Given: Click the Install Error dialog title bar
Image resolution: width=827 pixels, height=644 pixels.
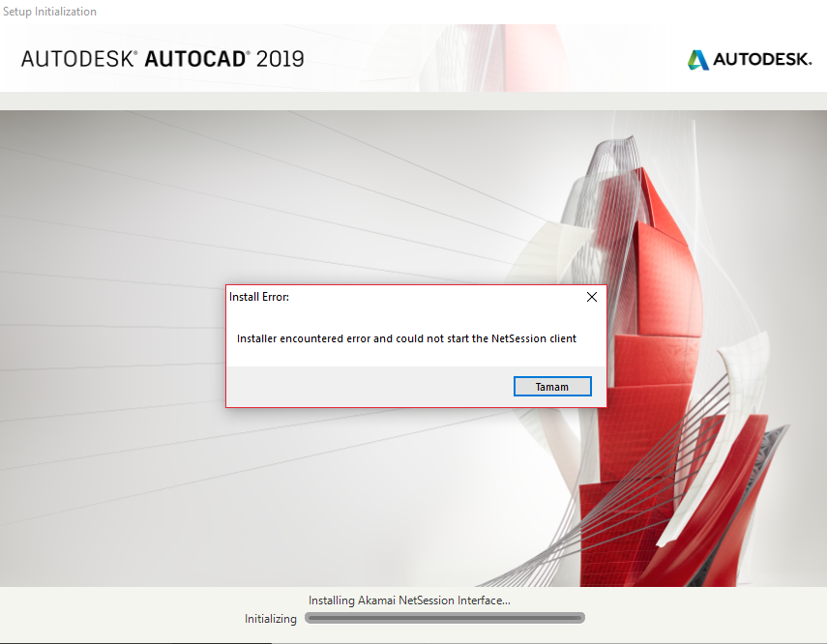Looking at the screenshot, I should coord(387,297).
